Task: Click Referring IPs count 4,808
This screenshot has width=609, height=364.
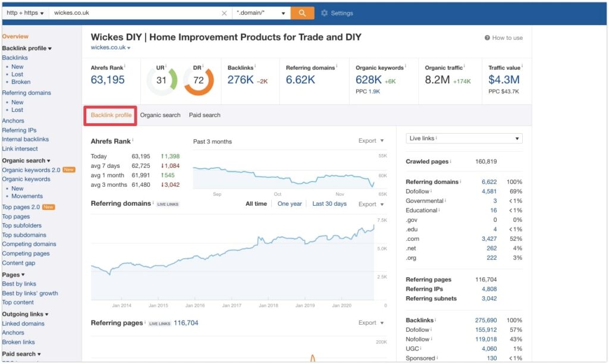Action: (489, 289)
